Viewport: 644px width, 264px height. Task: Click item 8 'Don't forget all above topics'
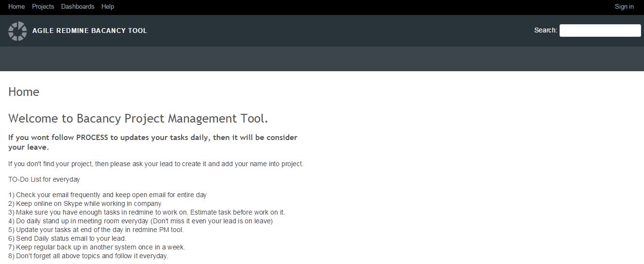[88, 256]
